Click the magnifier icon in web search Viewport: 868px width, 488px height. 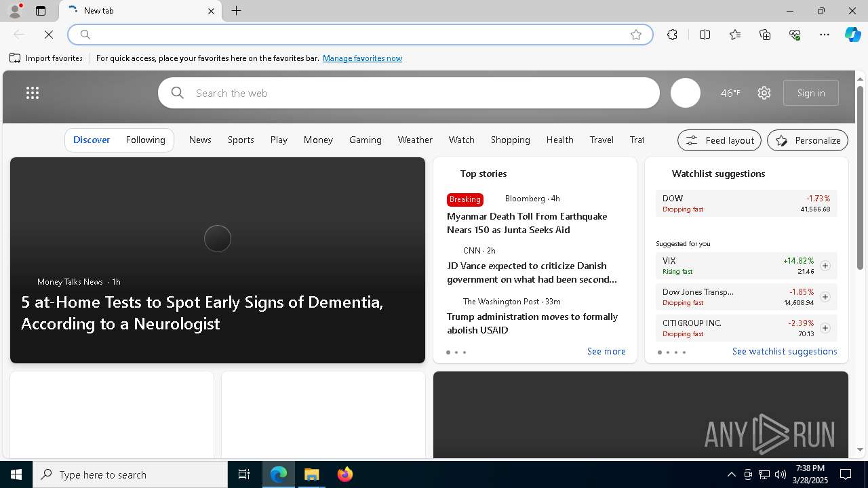pos(178,93)
